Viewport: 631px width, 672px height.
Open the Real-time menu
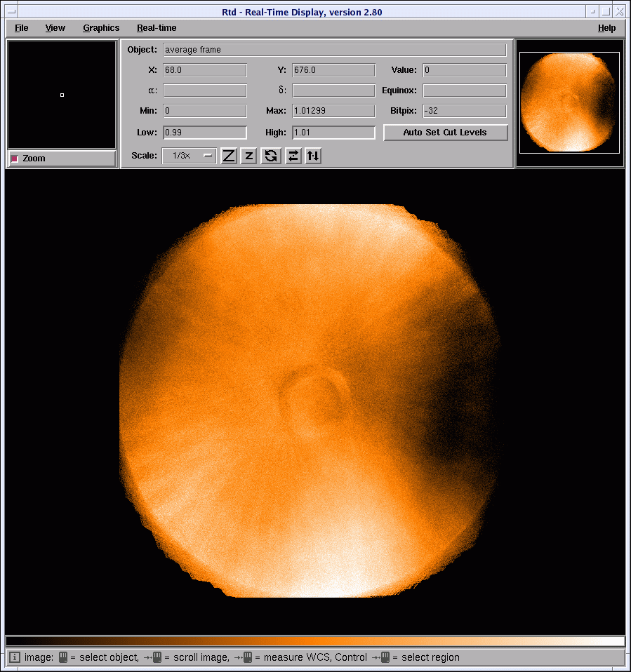(157, 28)
